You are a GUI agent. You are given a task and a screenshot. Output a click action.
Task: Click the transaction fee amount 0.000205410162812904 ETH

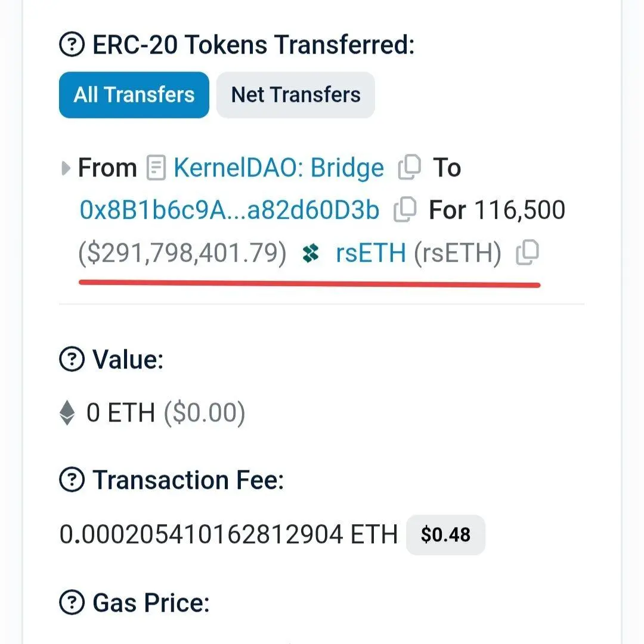(228, 535)
